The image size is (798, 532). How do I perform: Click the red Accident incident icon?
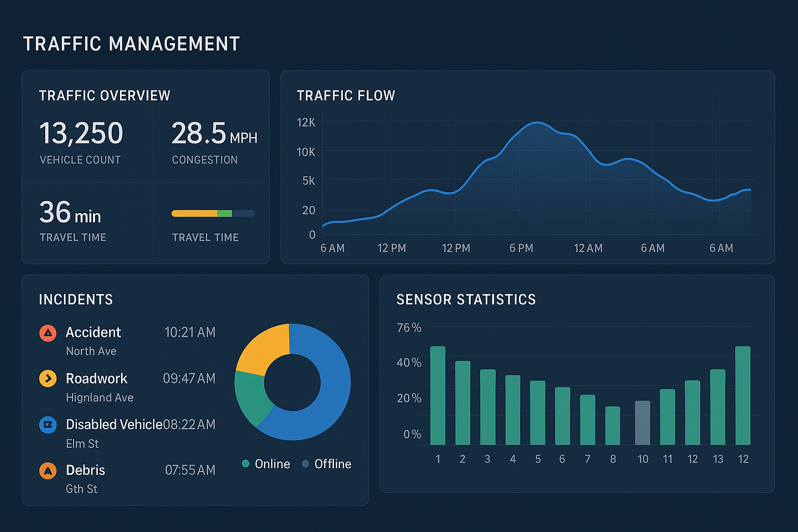click(47, 333)
